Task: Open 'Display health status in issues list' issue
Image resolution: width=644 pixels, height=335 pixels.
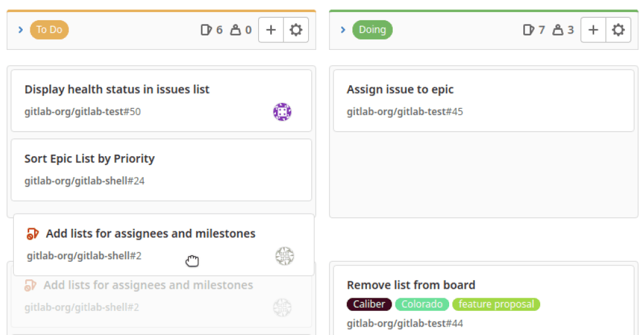Action: click(x=117, y=90)
